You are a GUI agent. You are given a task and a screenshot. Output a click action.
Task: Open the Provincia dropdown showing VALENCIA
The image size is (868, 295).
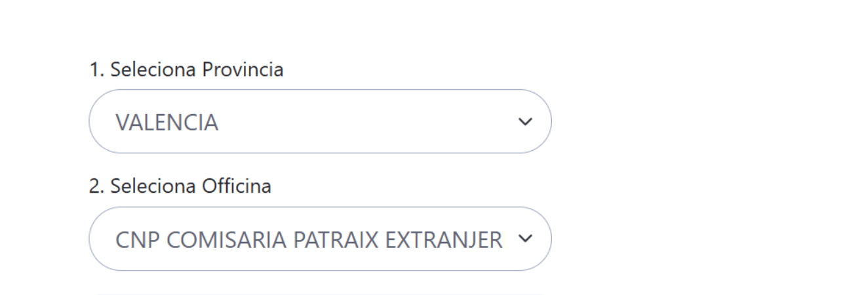[x=320, y=122]
